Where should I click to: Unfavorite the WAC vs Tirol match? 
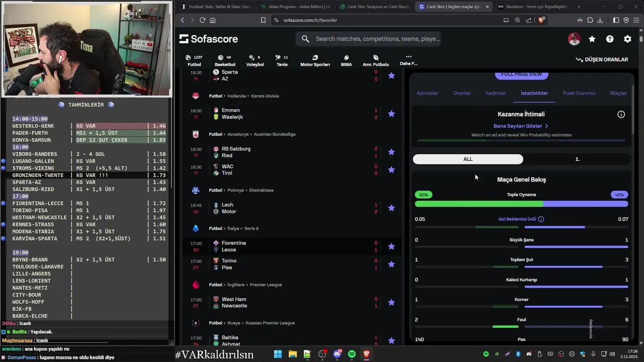[391, 170]
